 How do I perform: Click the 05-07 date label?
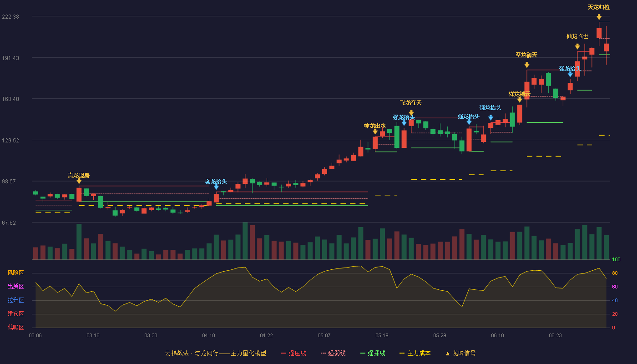click(x=324, y=335)
